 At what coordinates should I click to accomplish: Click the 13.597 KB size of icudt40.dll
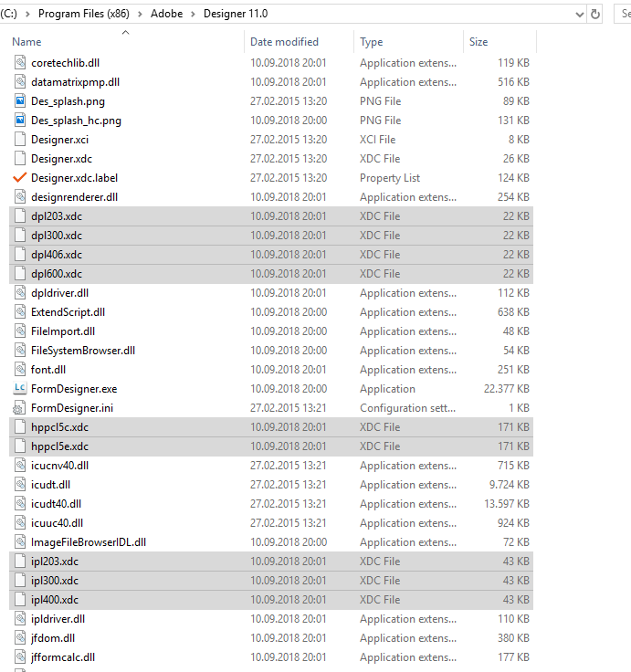507,504
